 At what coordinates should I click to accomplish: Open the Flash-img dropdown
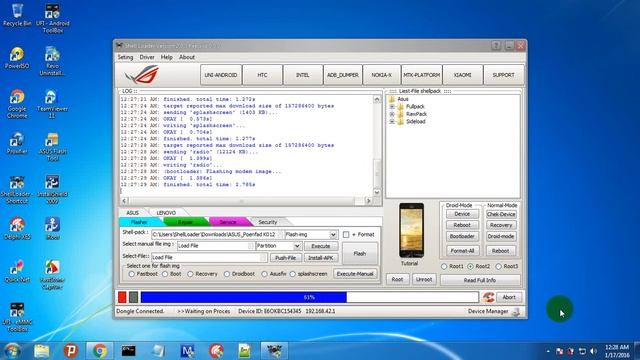point(333,235)
